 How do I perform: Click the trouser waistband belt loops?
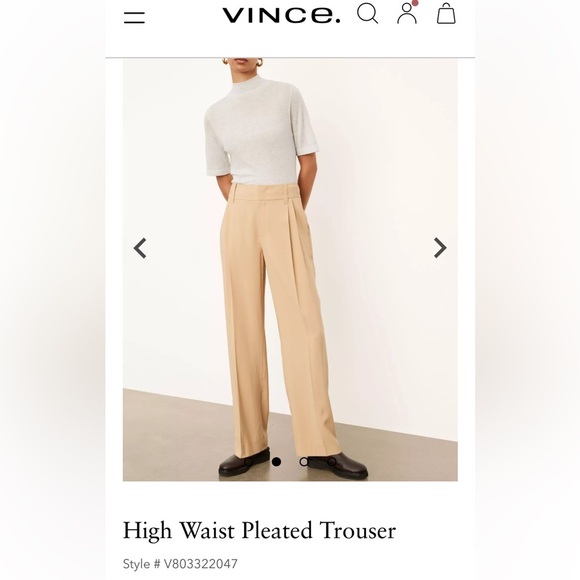[264, 192]
